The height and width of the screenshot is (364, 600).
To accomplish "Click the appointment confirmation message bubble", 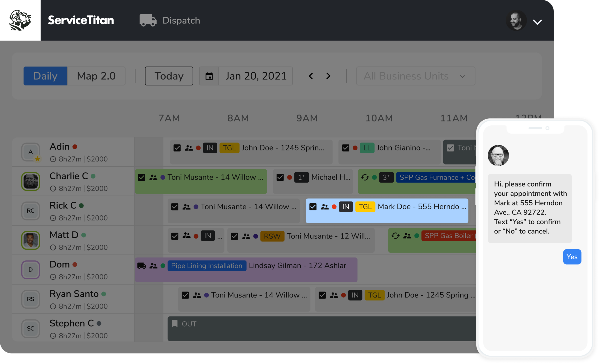I will tap(530, 208).
